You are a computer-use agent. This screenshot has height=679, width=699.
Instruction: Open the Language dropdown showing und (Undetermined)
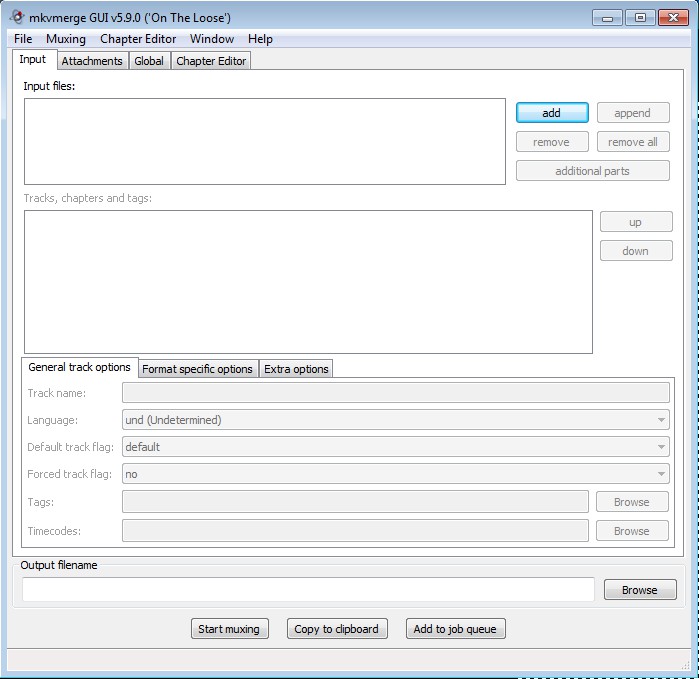(396, 420)
